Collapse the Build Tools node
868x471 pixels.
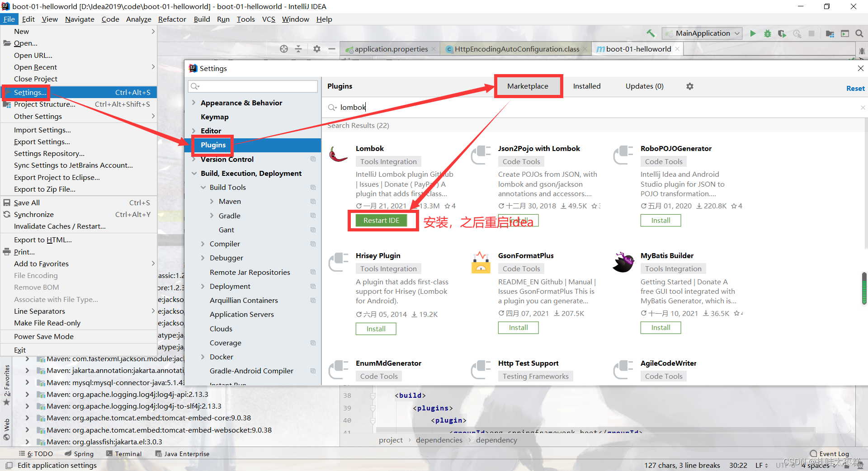(x=203, y=187)
